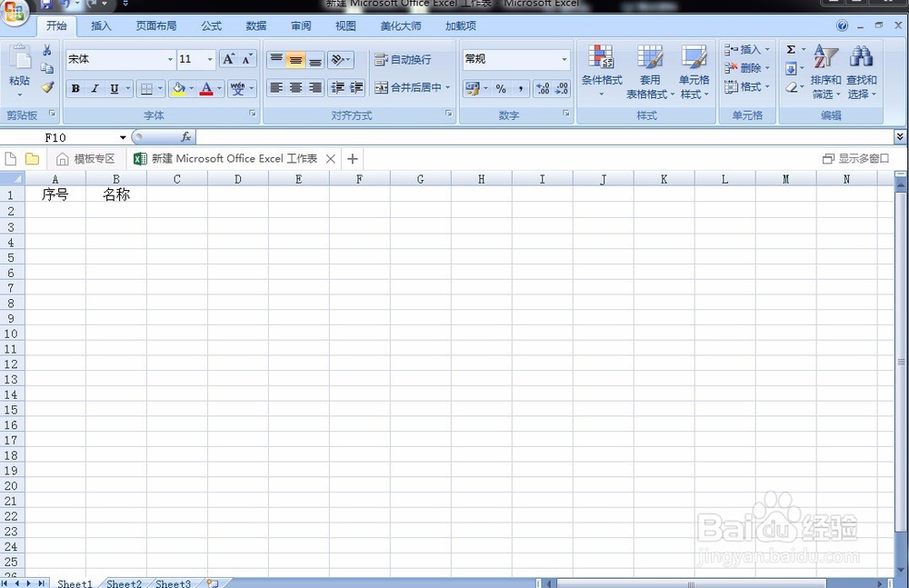This screenshot has width=909, height=588.
Task: Toggle center horizontal alignment
Action: (295, 87)
